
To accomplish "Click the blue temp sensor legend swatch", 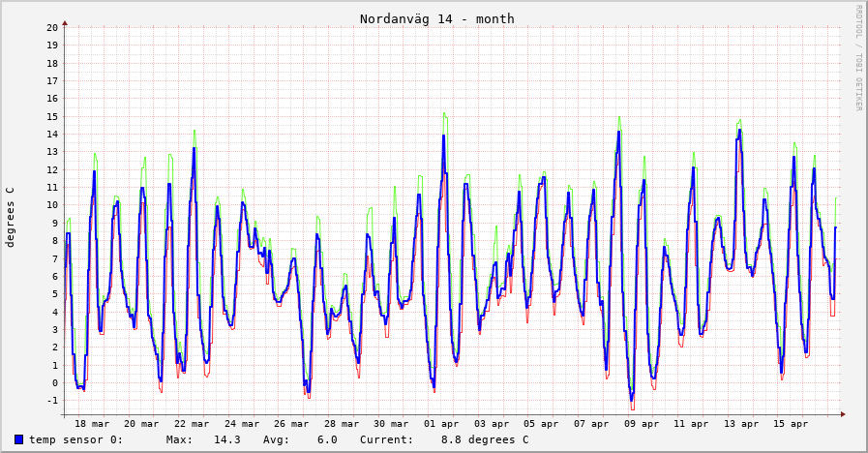I will click(19, 439).
